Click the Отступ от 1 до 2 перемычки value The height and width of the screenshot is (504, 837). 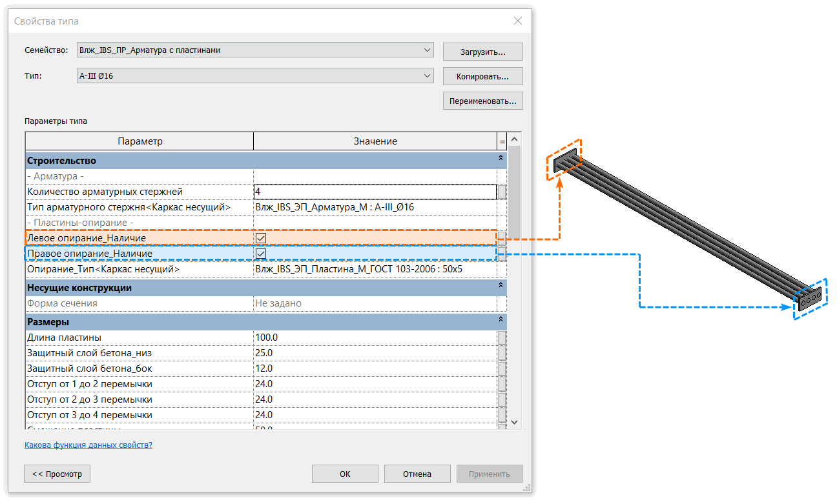point(375,384)
